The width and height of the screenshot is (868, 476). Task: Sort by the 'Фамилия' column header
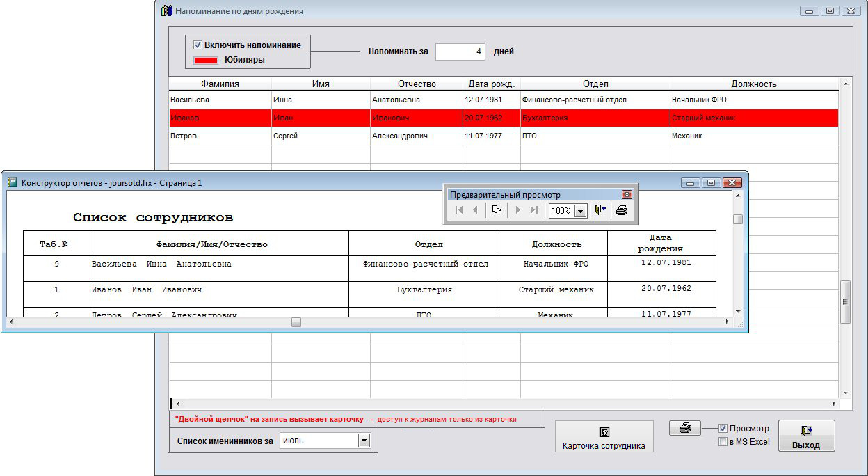(220, 84)
